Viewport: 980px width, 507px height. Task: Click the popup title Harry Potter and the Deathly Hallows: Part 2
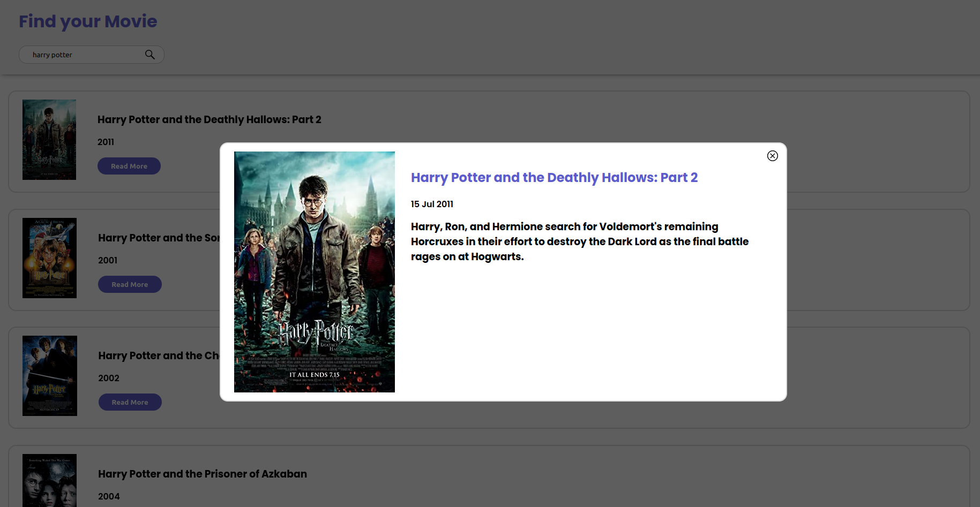[x=554, y=178]
